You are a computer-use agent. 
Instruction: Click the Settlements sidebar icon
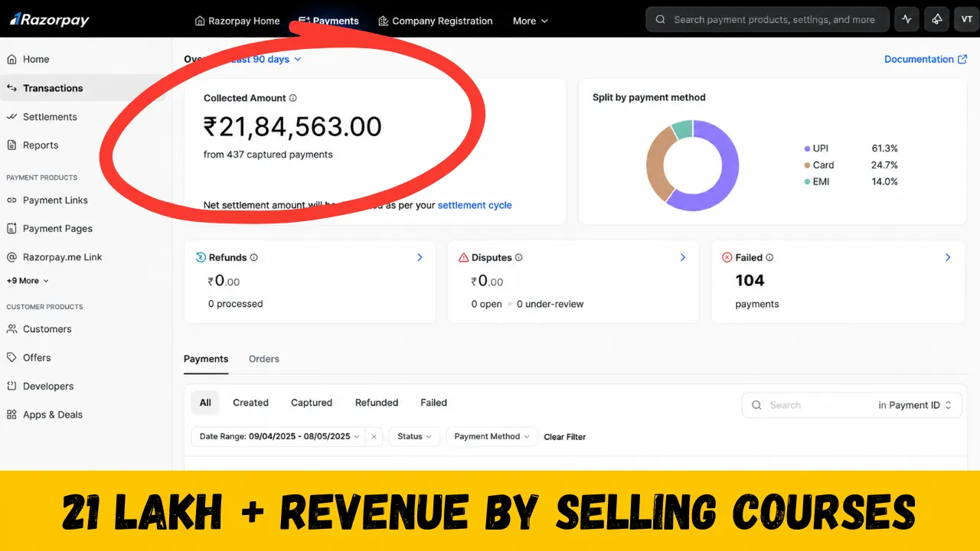click(11, 116)
